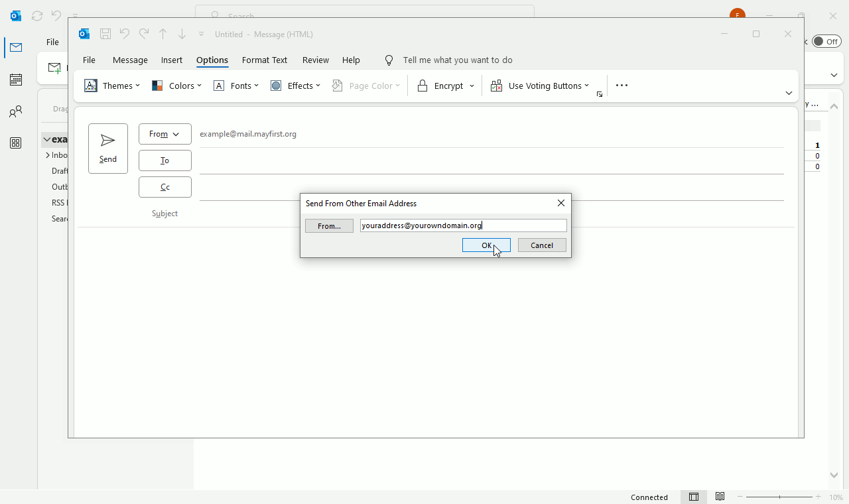Click the Cc recipients button

click(165, 187)
